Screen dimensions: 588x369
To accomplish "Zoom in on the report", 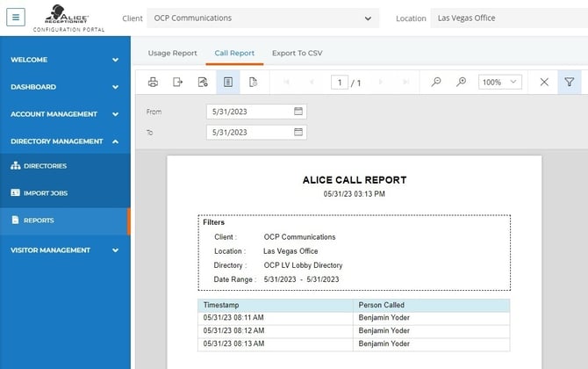I will [x=462, y=82].
